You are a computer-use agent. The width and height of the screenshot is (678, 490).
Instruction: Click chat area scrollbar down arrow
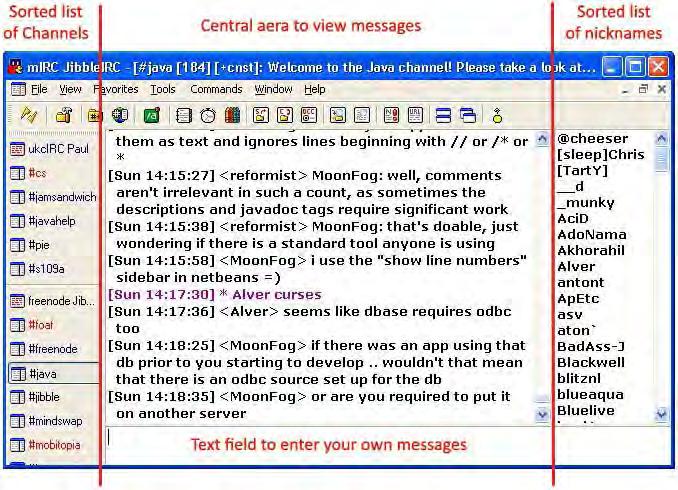click(542, 415)
